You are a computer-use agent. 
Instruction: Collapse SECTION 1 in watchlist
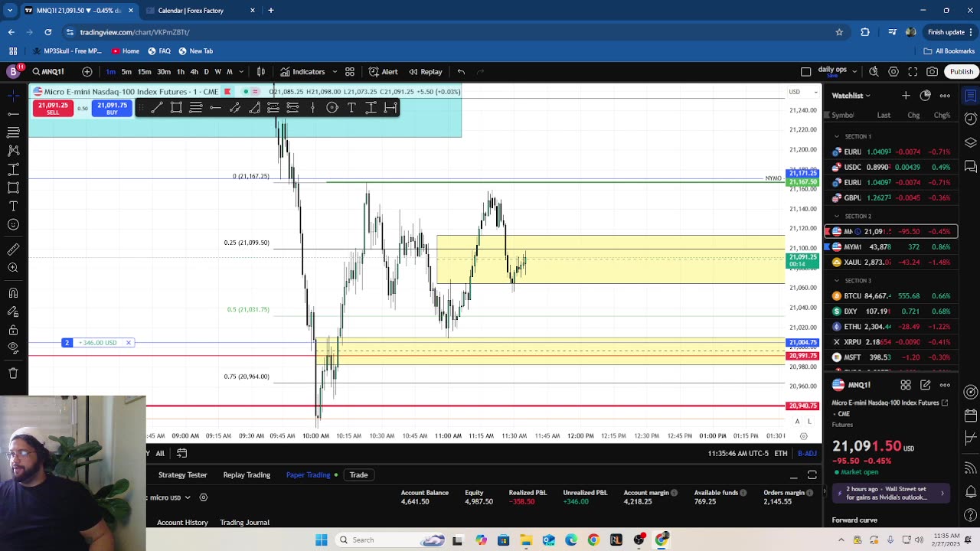tap(837, 136)
